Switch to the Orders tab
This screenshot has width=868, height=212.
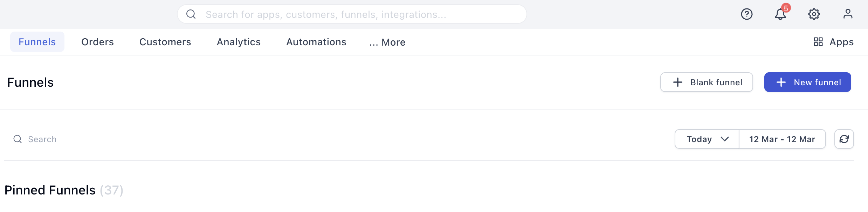(97, 42)
